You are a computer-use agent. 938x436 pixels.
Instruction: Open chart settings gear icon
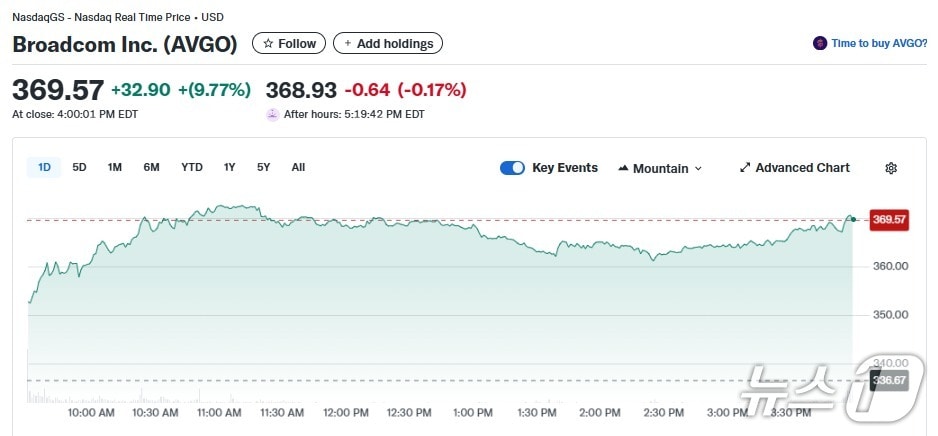tap(891, 168)
